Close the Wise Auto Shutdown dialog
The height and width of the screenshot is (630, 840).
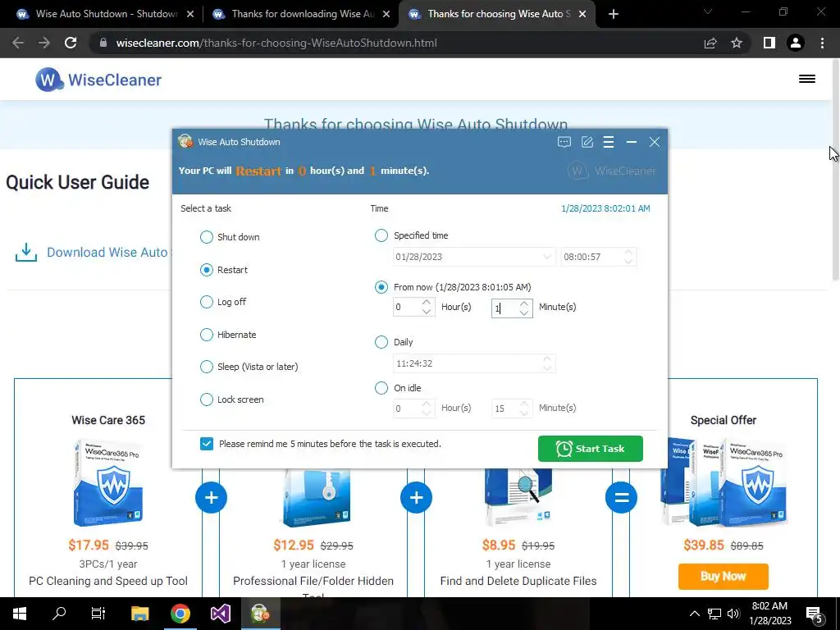click(x=655, y=142)
